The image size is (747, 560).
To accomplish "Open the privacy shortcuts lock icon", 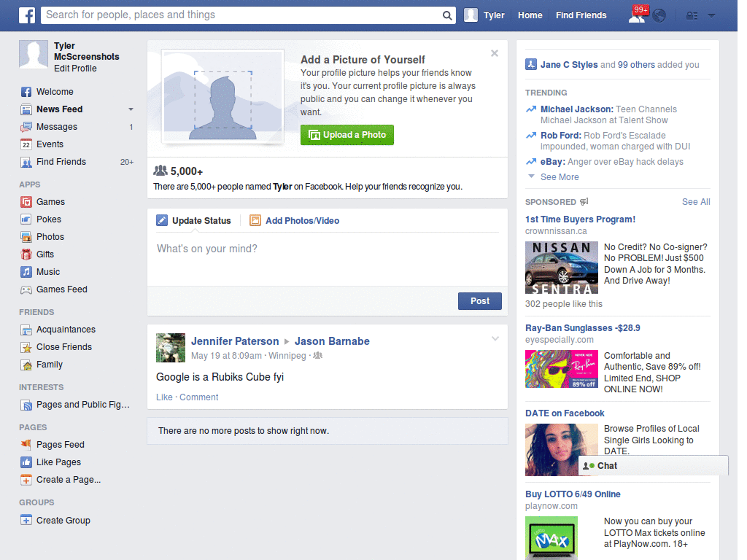I will click(x=692, y=16).
